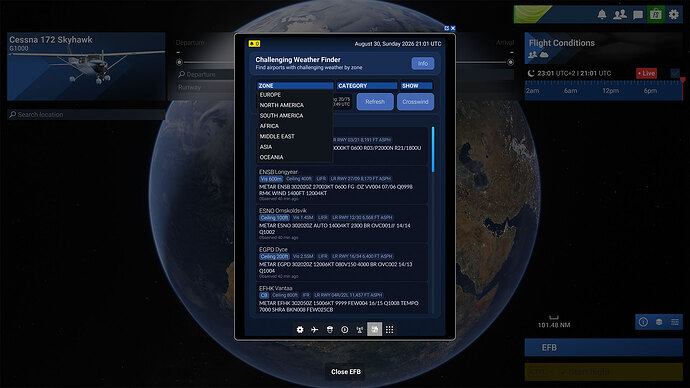
Task: Open the settings gear in top bar
Action: tap(674, 15)
